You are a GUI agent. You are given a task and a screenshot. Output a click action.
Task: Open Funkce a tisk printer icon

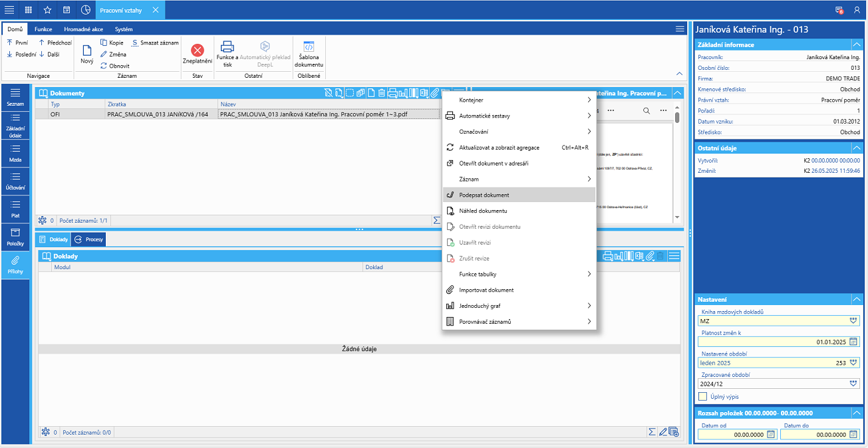tap(227, 47)
